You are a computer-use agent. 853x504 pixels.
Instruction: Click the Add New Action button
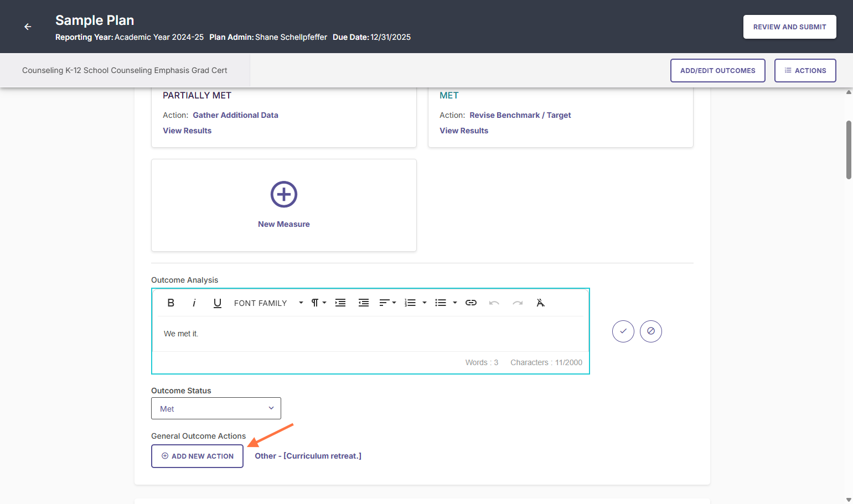point(197,456)
